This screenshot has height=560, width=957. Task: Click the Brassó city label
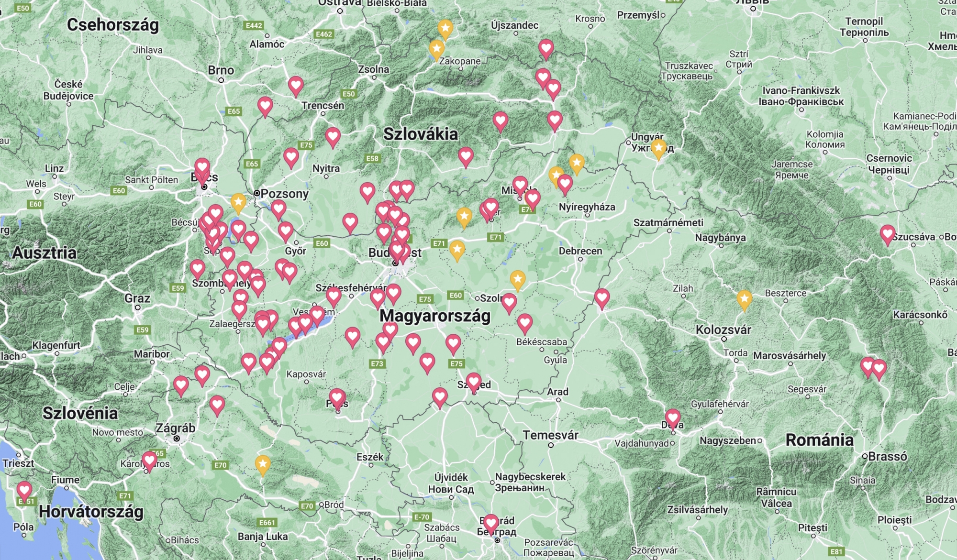[x=888, y=456]
